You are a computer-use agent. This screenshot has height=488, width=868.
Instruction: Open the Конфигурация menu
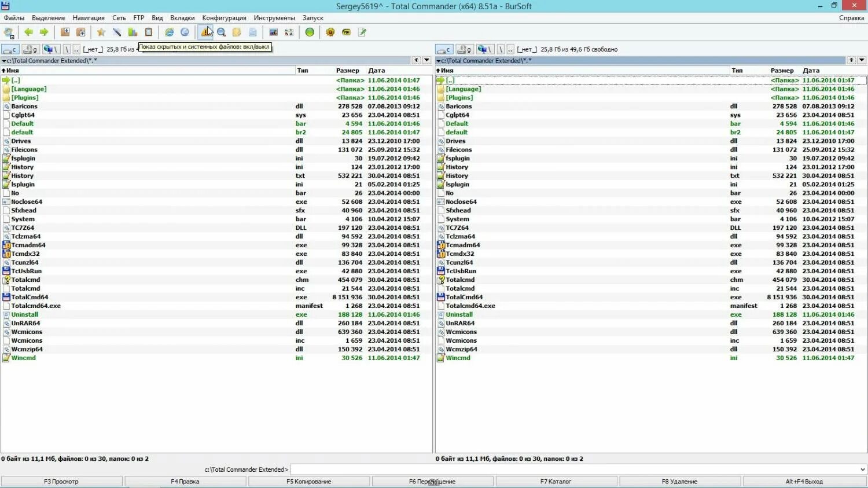(x=224, y=18)
